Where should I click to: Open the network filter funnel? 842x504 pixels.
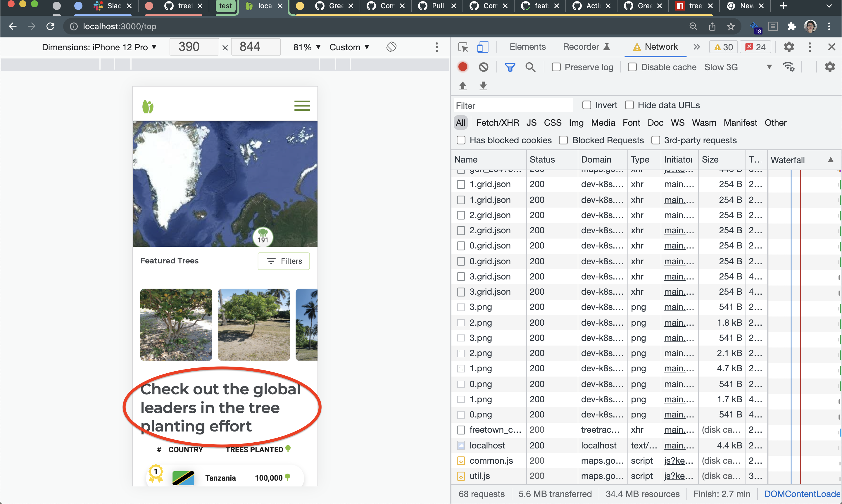coord(510,67)
